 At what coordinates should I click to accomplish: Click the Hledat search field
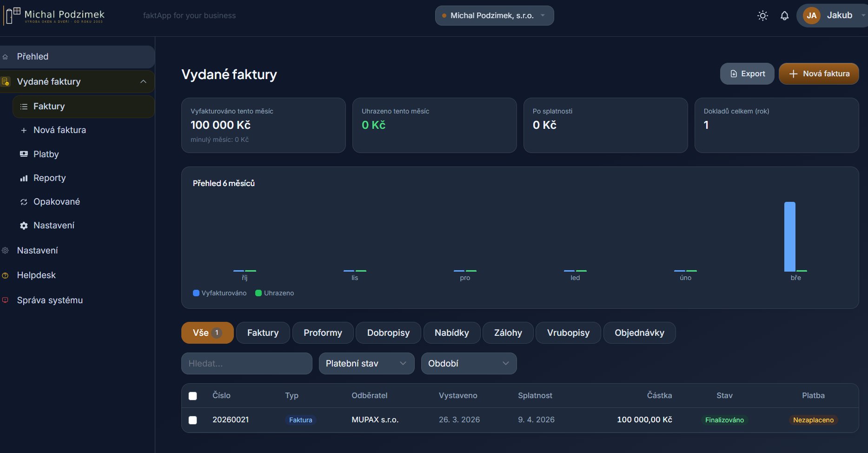pos(246,363)
